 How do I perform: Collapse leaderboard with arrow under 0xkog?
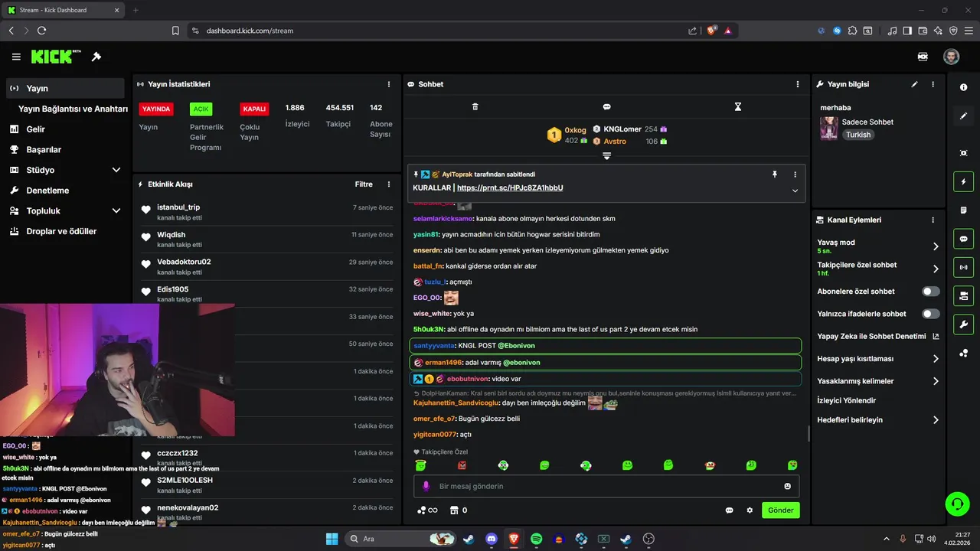(x=606, y=156)
